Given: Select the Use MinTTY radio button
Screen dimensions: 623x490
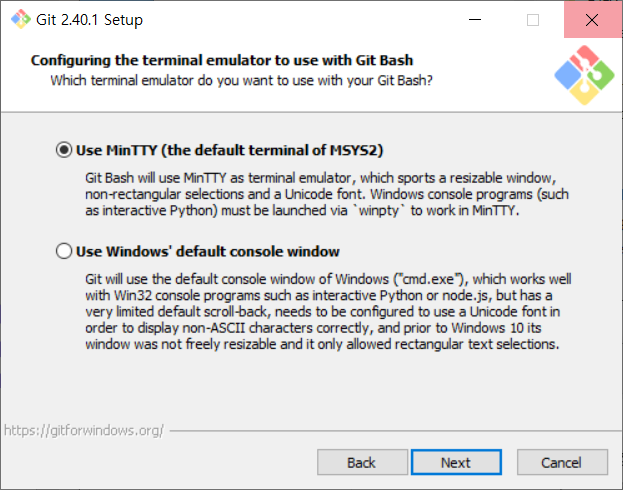Looking at the screenshot, I should pos(64,150).
